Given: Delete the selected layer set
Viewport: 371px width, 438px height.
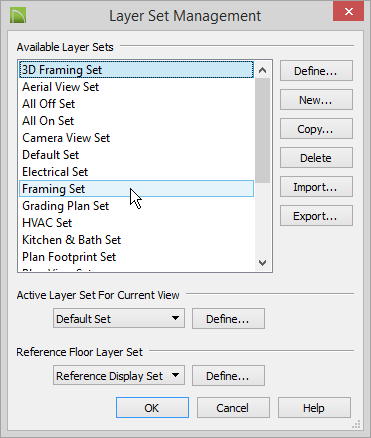Looking at the screenshot, I should point(316,158).
